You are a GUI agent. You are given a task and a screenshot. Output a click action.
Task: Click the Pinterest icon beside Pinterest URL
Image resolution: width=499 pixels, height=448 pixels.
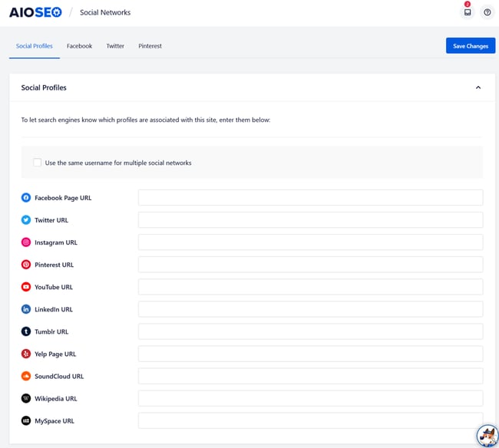coord(26,265)
